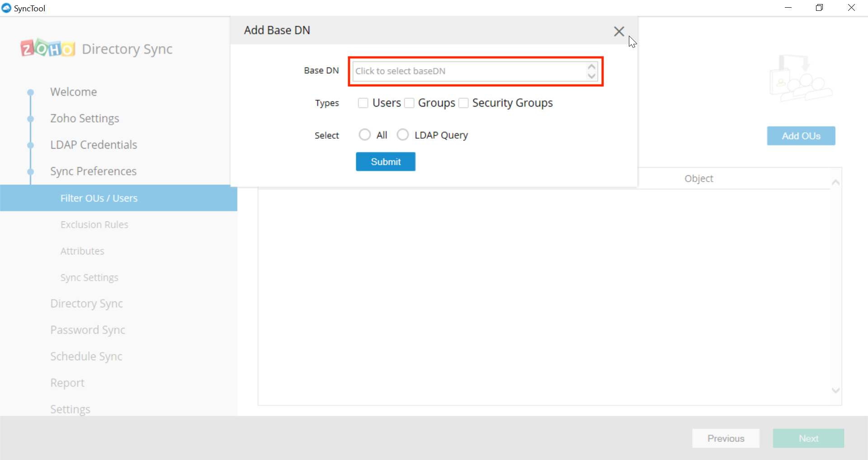
Task: Submit the Base DN form
Action: coord(385,161)
